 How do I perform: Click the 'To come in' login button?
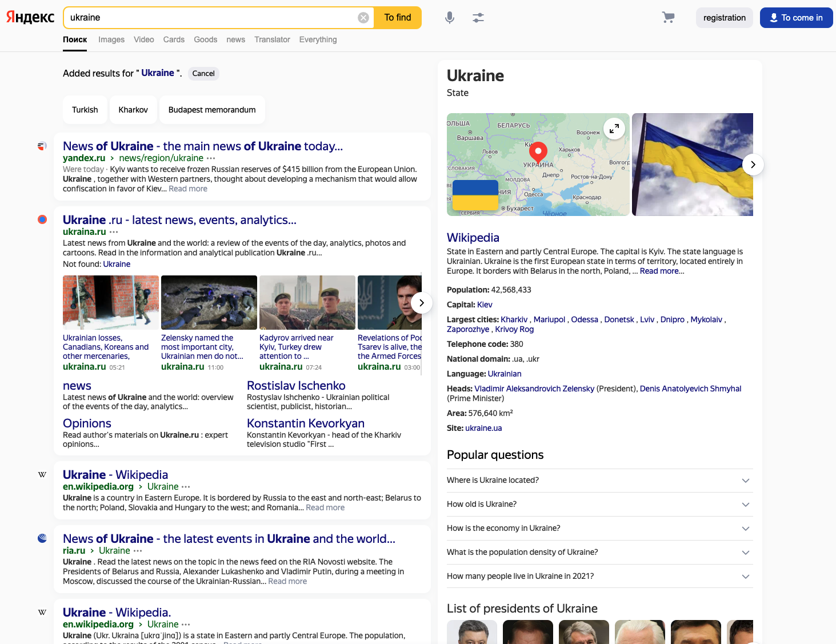pyautogui.click(x=796, y=18)
